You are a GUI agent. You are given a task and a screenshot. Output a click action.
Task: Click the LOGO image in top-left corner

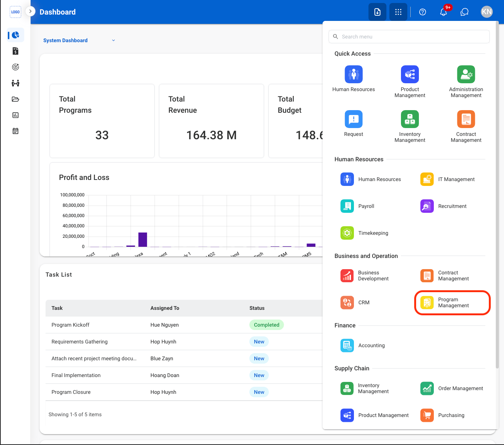[15, 12]
